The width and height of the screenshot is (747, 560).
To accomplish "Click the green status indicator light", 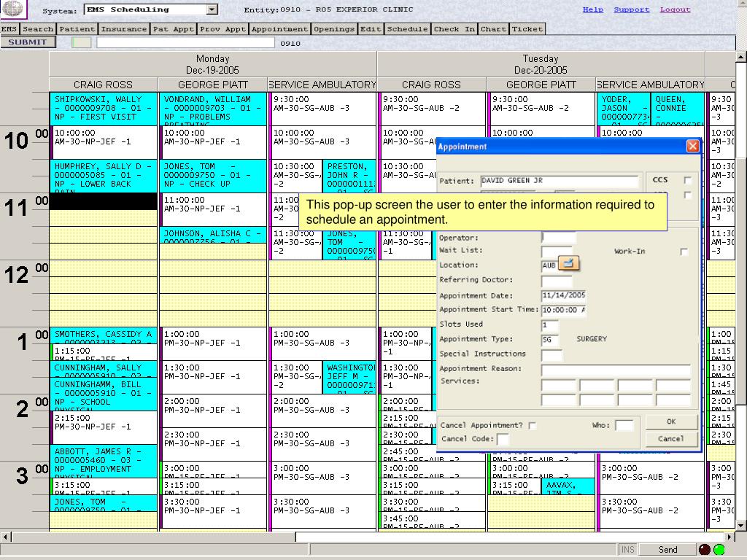I will click(x=719, y=550).
